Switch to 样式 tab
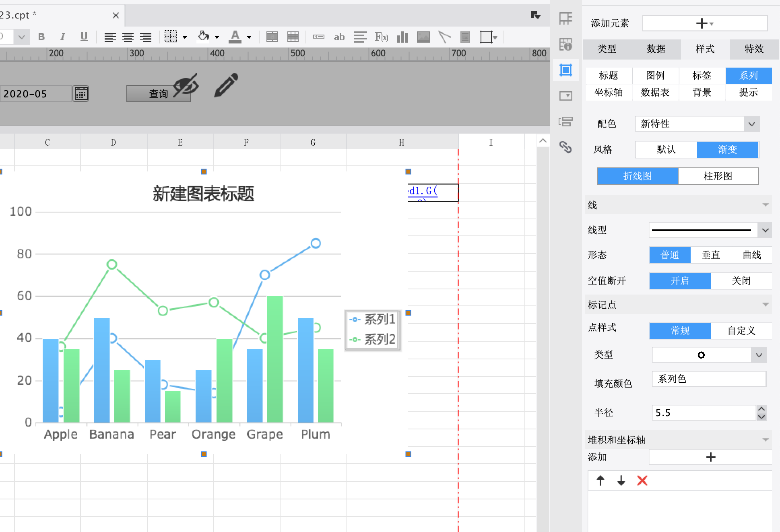 click(x=705, y=49)
